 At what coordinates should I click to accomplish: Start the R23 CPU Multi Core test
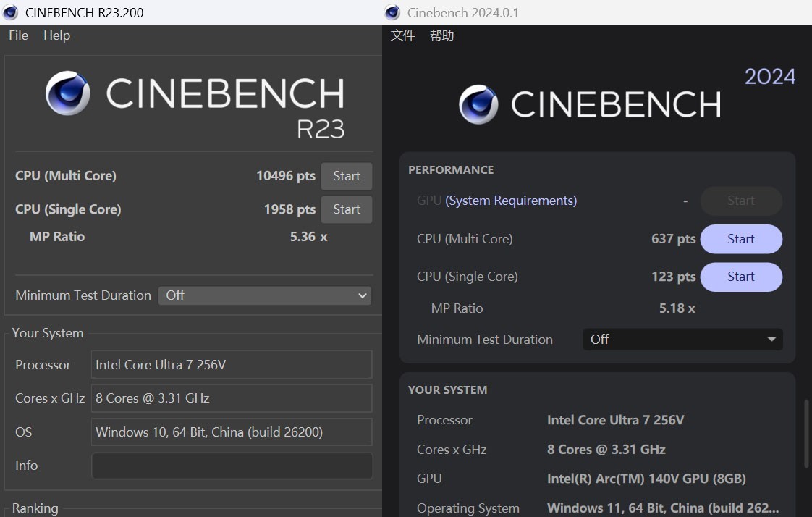coord(346,176)
